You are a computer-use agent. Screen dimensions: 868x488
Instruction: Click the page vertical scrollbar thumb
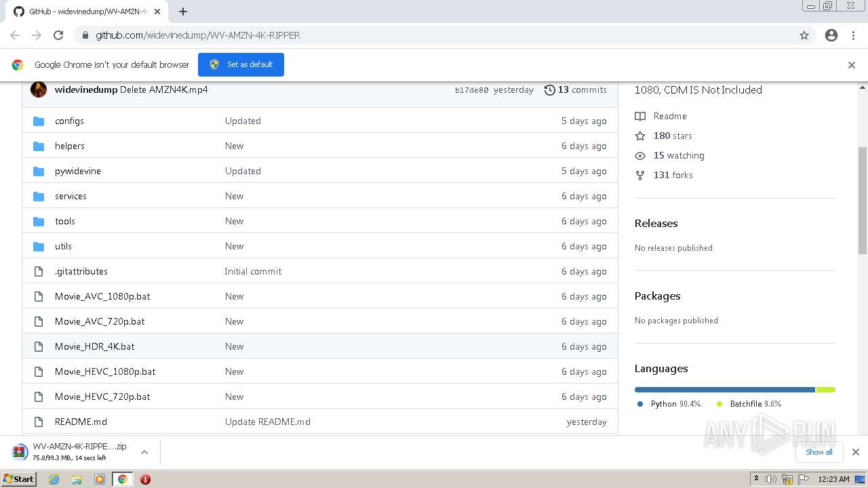tap(863, 200)
